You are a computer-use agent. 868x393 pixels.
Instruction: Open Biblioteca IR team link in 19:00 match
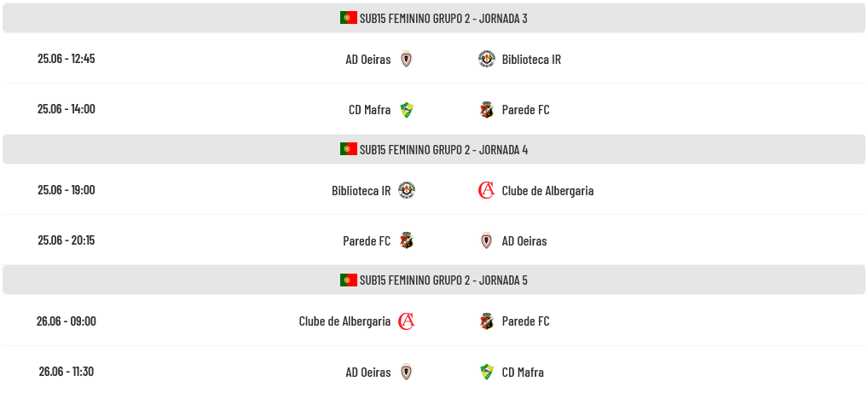(361, 190)
